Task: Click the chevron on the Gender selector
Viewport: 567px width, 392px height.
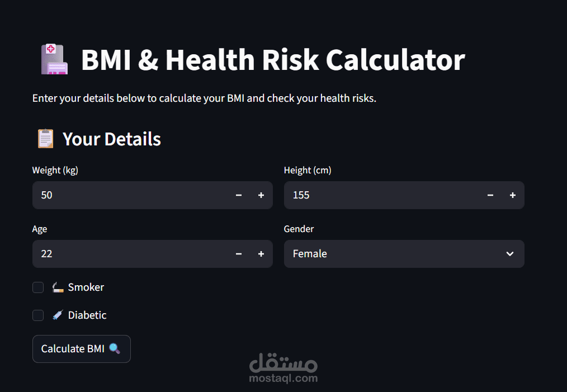Action: pos(509,254)
